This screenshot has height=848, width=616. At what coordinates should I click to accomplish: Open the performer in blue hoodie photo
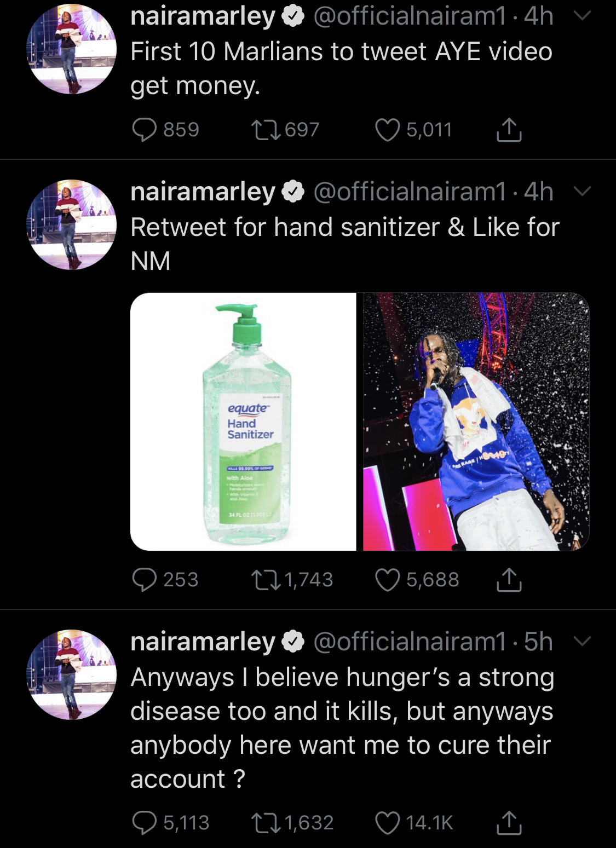(x=476, y=422)
